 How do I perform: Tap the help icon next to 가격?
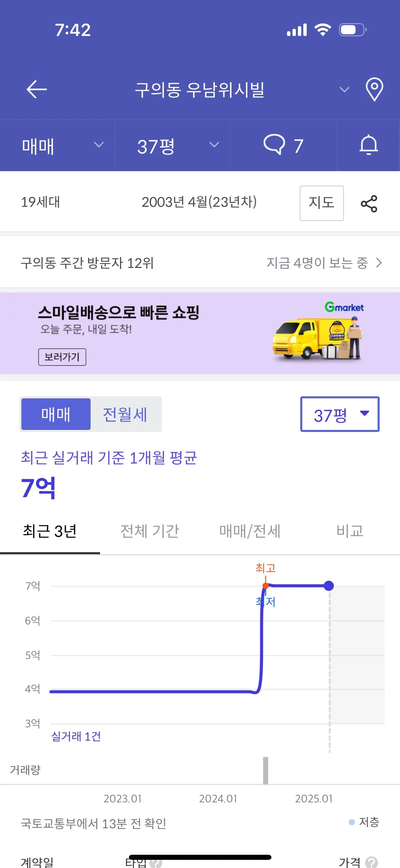372,862
